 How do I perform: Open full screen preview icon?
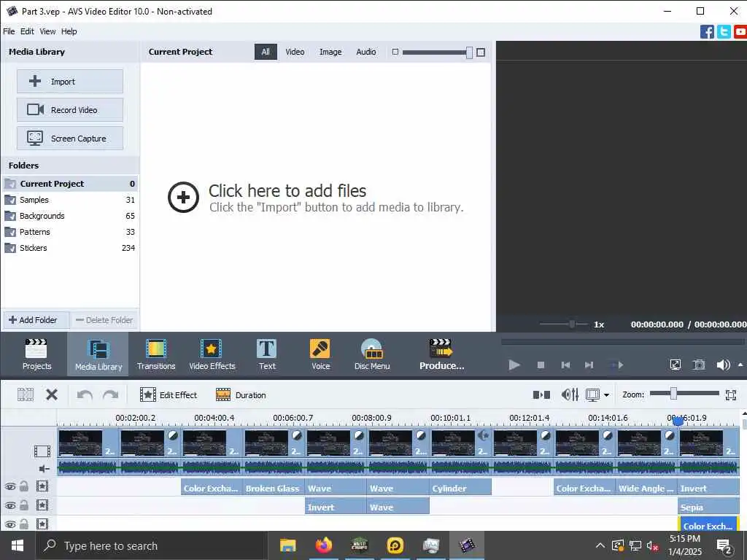click(x=676, y=365)
